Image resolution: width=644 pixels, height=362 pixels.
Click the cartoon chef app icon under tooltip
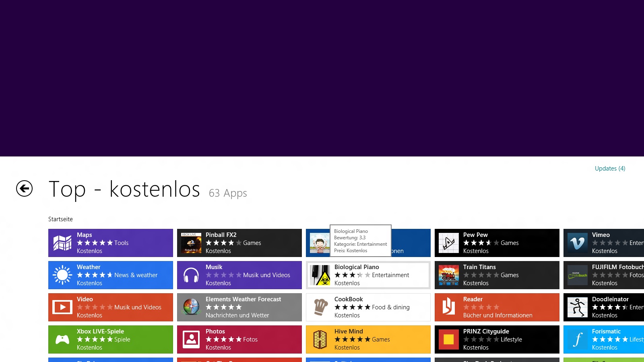pos(320,243)
